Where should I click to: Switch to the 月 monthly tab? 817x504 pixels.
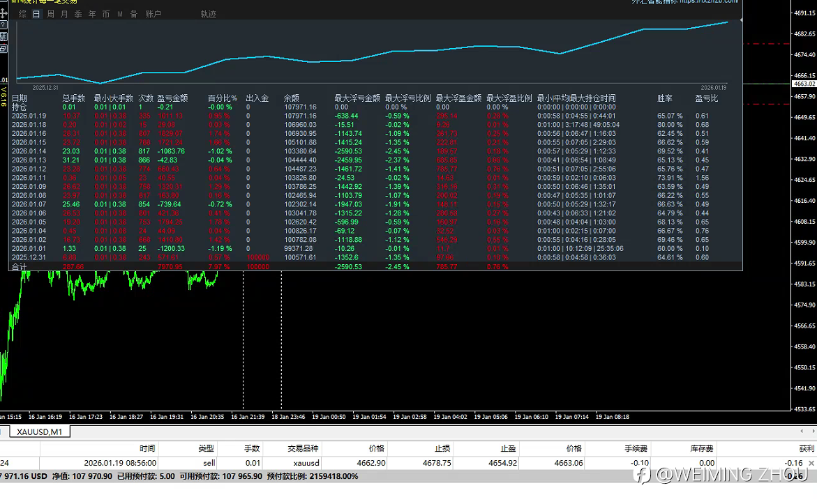tap(64, 14)
